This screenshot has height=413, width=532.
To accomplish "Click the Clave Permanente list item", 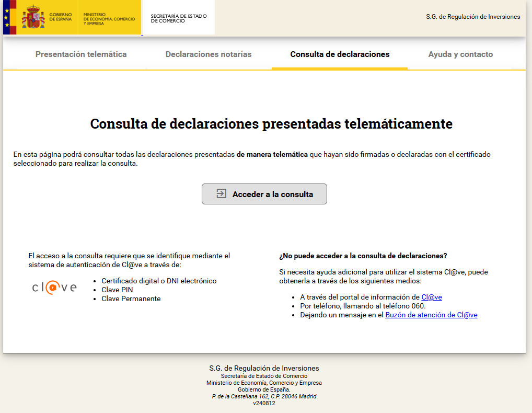I will tap(131, 299).
